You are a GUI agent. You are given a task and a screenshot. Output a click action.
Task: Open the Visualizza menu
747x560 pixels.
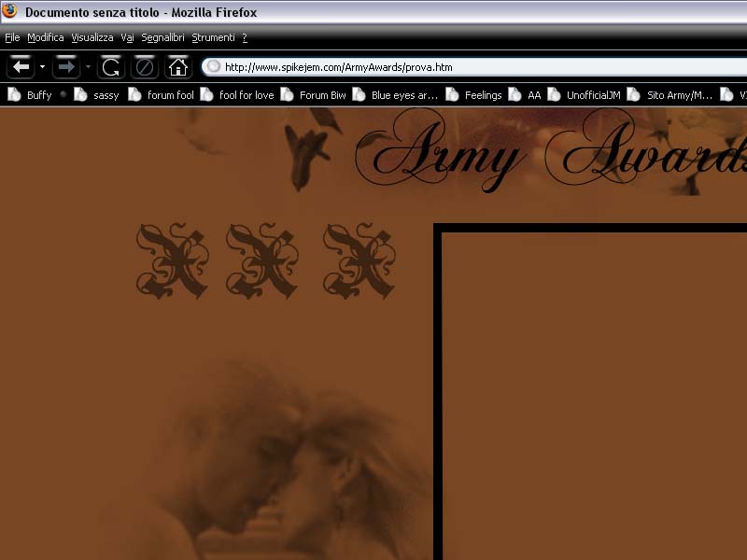(92, 37)
